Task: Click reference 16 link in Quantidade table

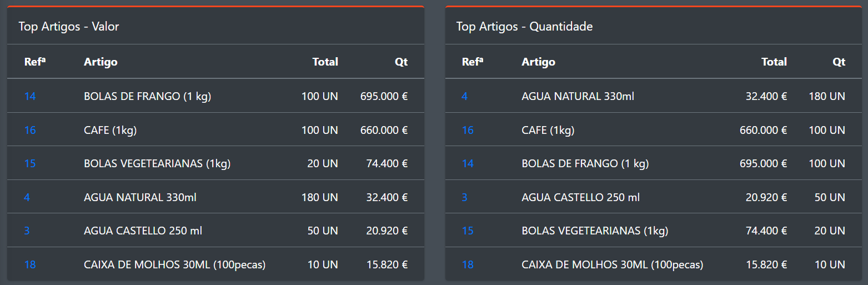Action: [x=468, y=130]
